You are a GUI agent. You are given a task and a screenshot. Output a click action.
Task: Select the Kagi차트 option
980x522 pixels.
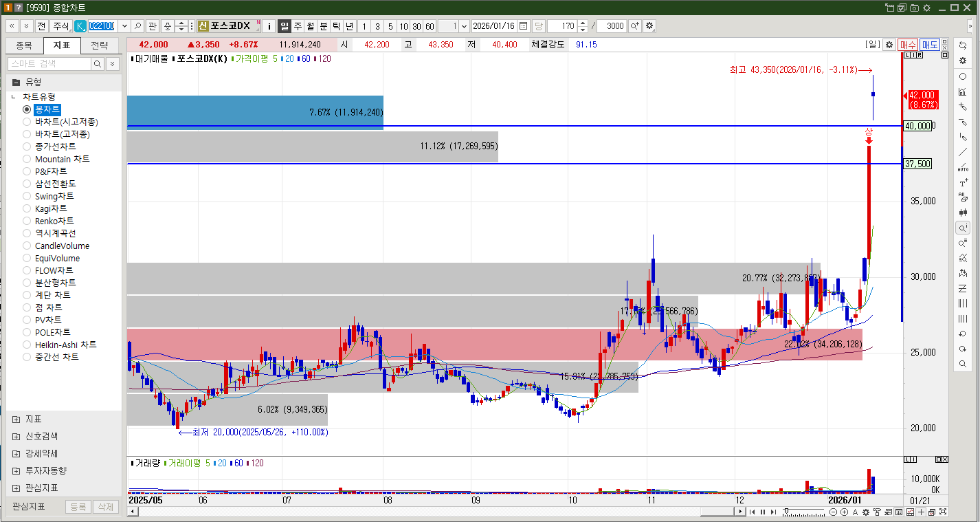27,208
